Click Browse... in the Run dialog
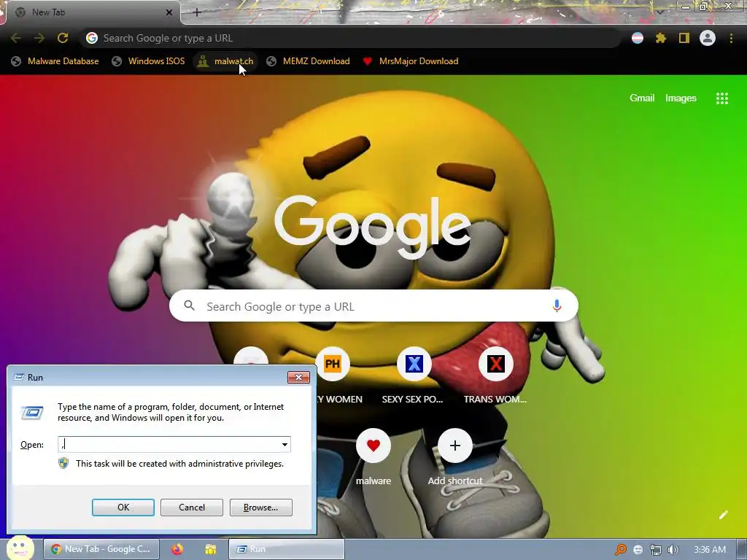Image resolution: width=747 pixels, height=560 pixels. click(260, 507)
